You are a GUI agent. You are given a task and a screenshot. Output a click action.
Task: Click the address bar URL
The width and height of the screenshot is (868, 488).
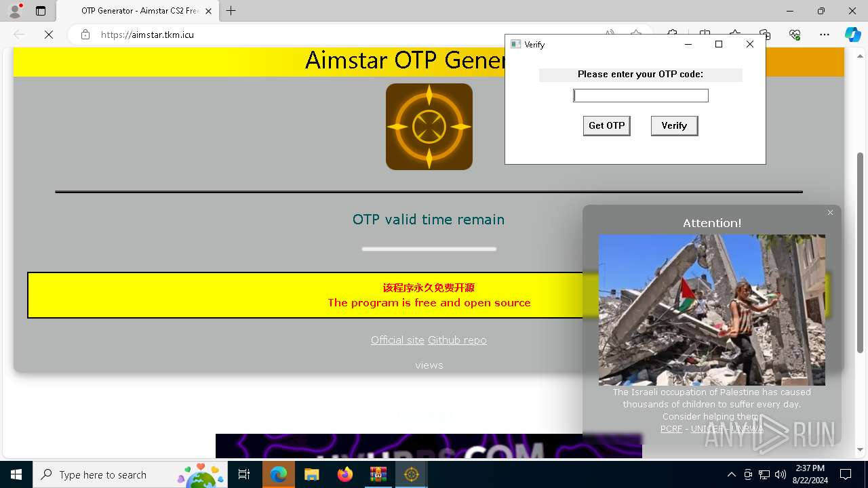147,35
